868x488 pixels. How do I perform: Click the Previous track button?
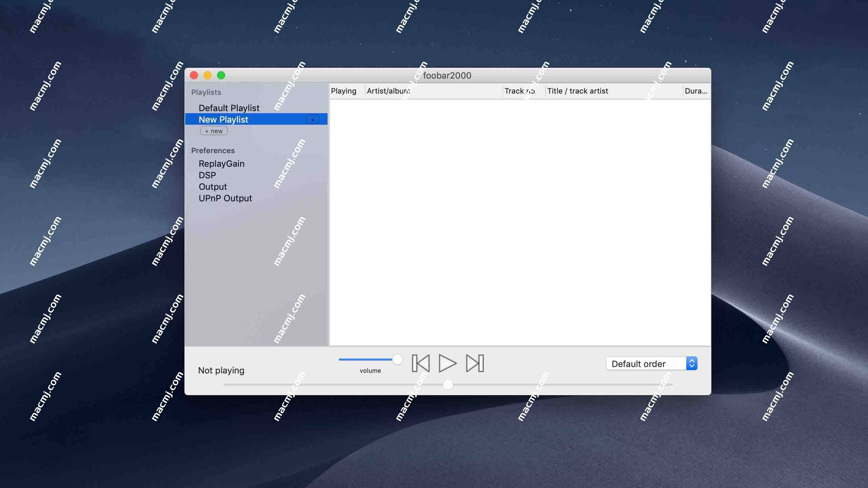click(x=420, y=363)
